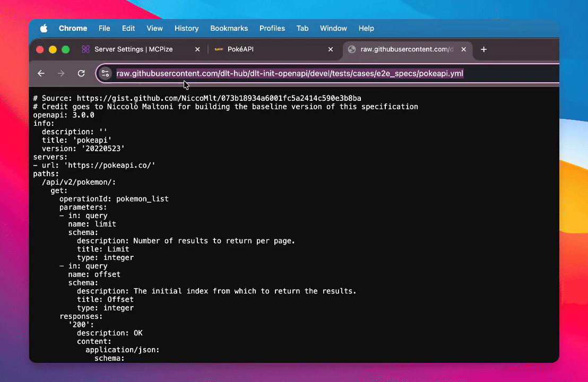Open the Bookmarks menu
The height and width of the screenshot is (382, 588).
coord(229,29)
